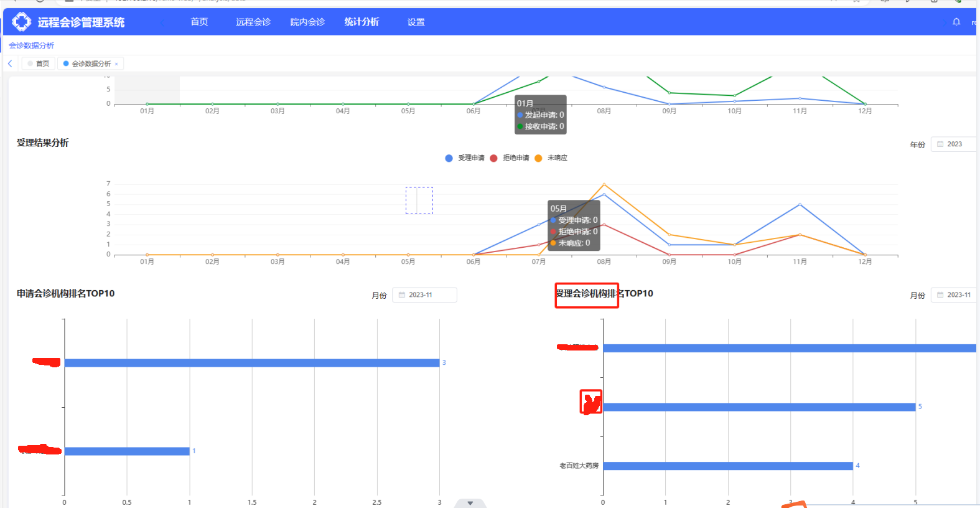Open the 2023-11 month picker for 申请会诊机构排名

pos(424,294)
